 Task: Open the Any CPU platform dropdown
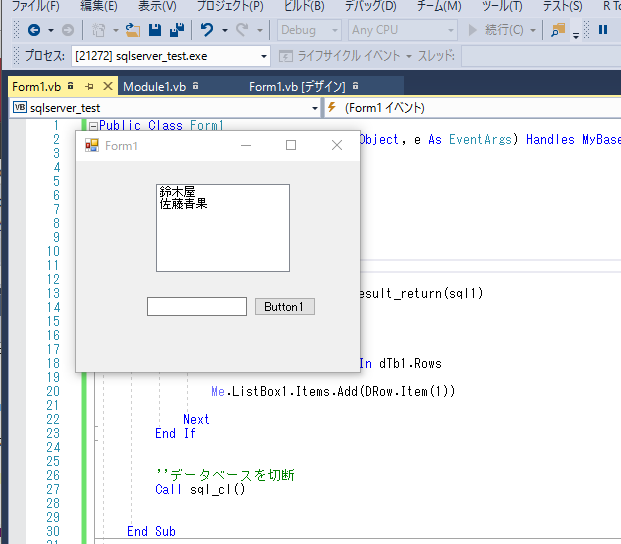pos(404,30)
